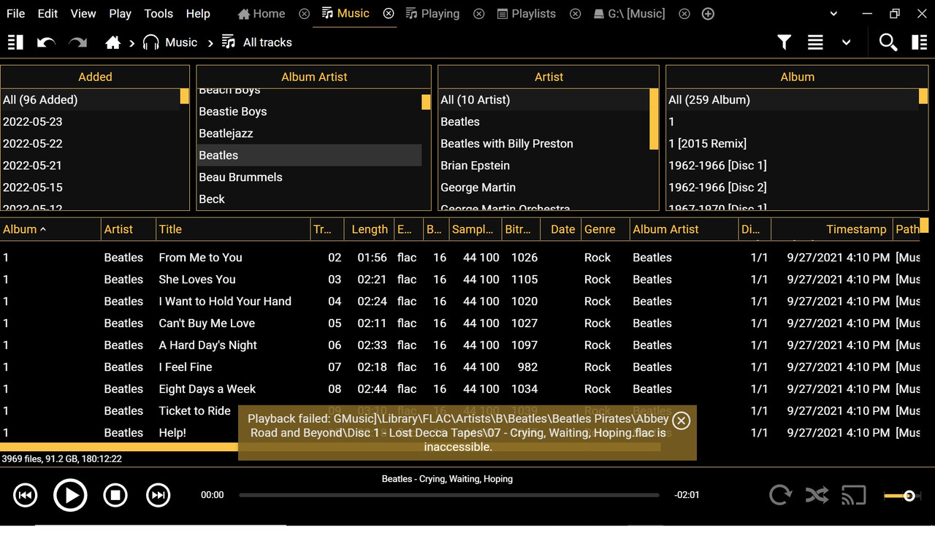Open the Play menu
The width and height of the screenshot is (935, 560).
coord(120,14)
